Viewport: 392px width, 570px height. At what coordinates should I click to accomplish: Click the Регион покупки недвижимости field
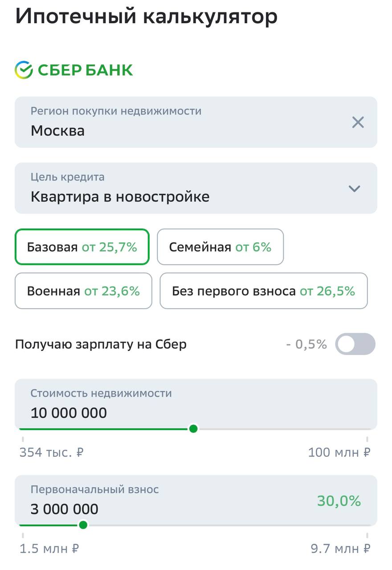click(x=178, y=122)
